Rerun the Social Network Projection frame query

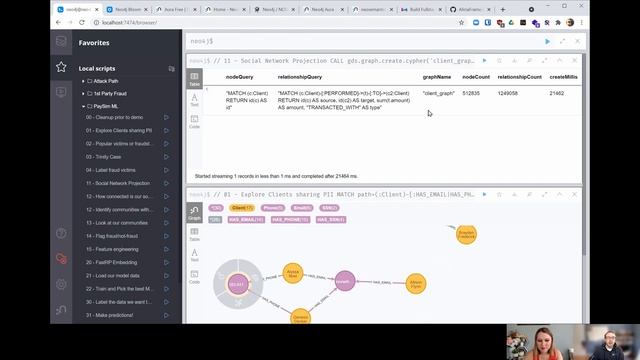[484, 60]
